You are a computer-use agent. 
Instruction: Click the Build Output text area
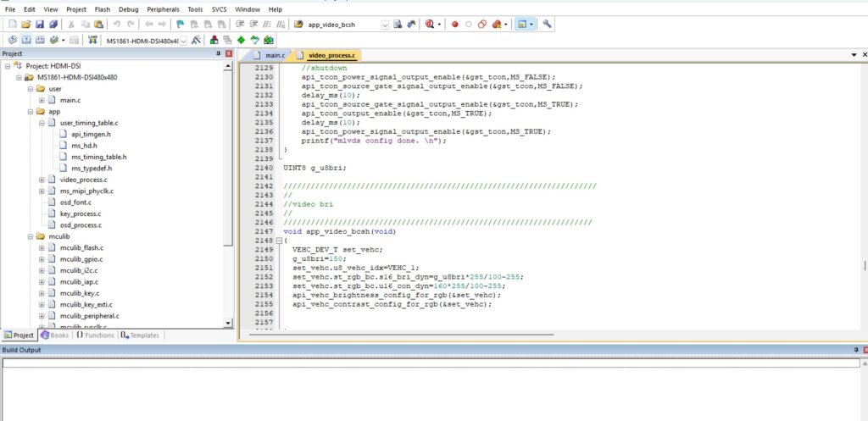tap(431, 389)
